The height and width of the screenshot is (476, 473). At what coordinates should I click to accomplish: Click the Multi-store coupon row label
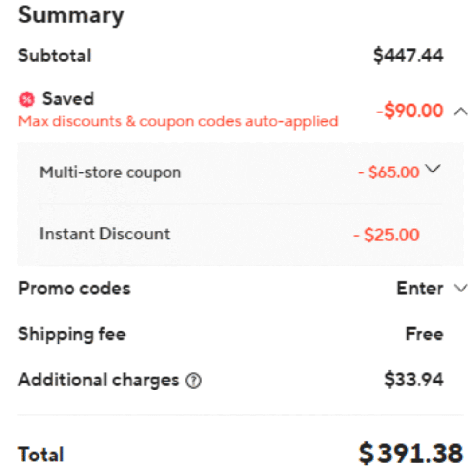click(110, 172)
